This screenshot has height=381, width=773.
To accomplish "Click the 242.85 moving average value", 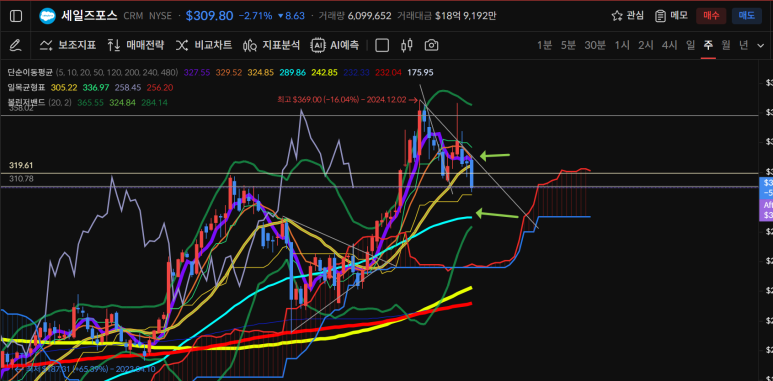I will (x=324, y=72).
